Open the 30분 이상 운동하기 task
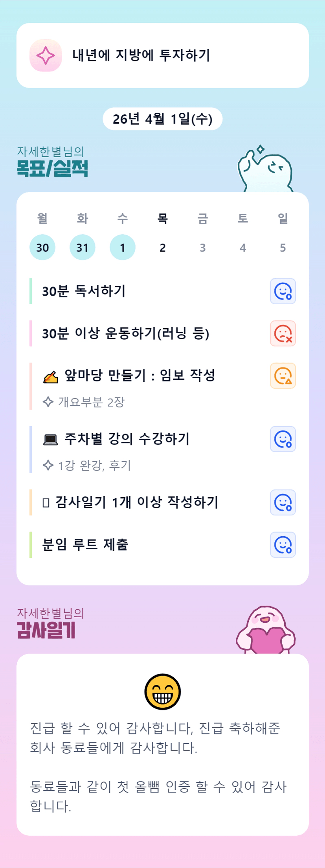 click(x=126, y=333)
